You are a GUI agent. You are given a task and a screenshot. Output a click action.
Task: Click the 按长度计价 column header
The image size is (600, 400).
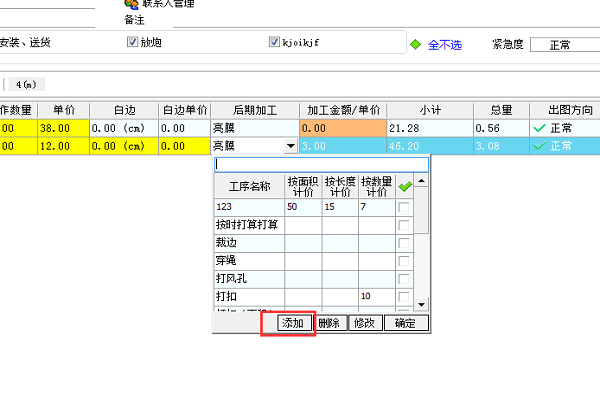click(x=340, y=186)
